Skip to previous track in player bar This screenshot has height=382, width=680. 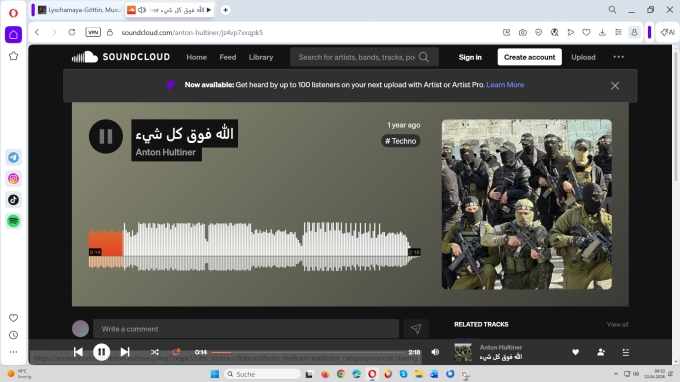pyautogui.click(x=78, y=352)
